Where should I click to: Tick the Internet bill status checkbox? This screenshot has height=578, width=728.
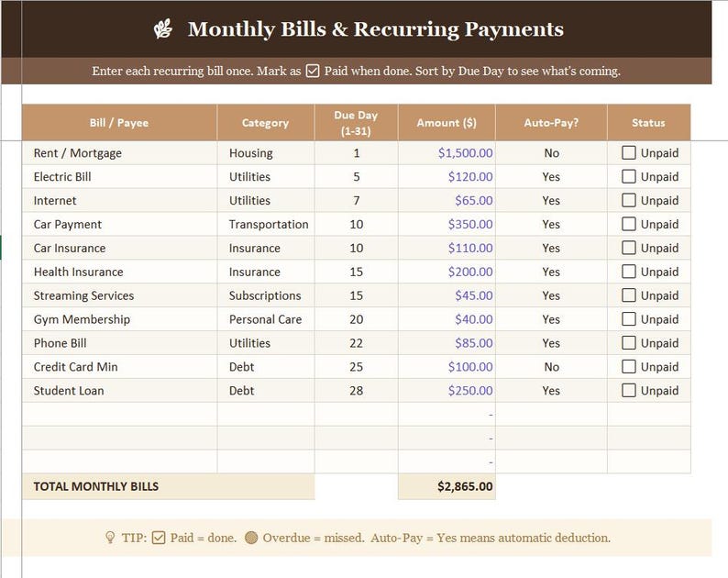628,200
